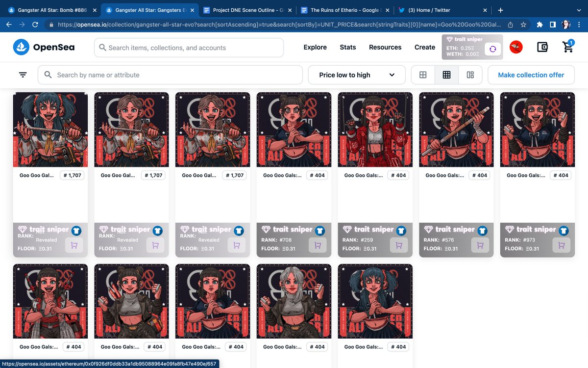Open the Stats menu
The width and height of the screenshot is (588, 368).
(348, 47)
